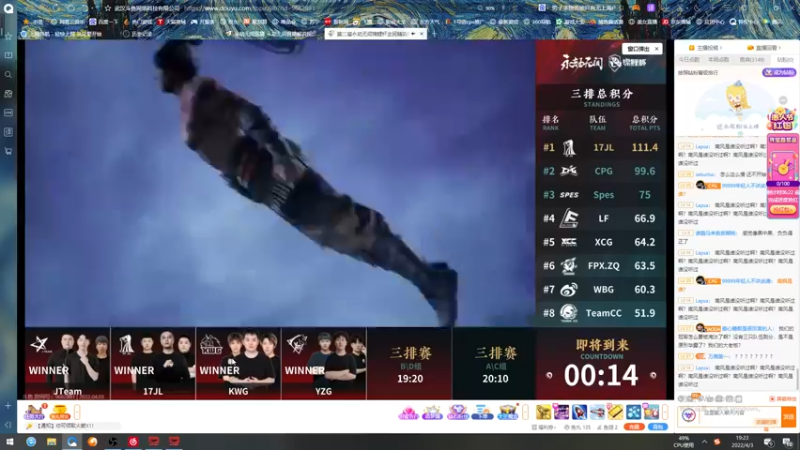Switch to the nobles tab in the chat panel
The image size is (800, 450).
coord(752,60)
